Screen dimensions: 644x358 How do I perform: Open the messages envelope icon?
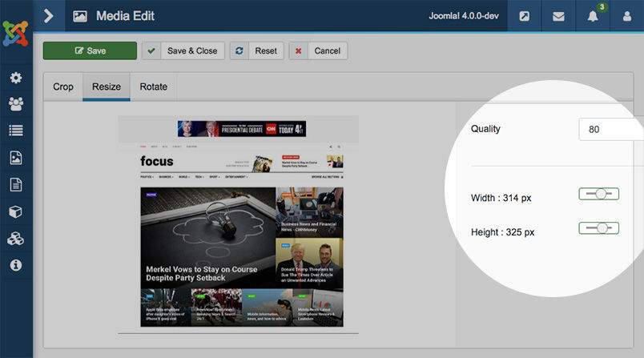click(x=558, y=16)
